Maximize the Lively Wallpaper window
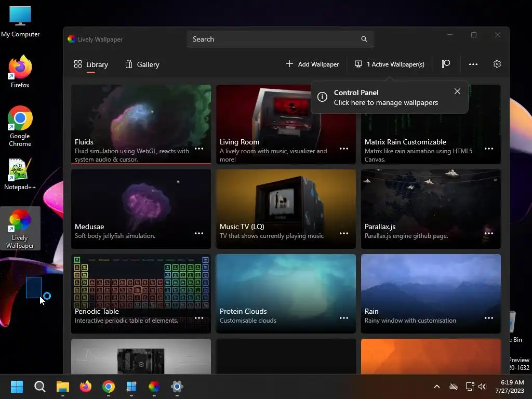Image resolution: width=532 pixels, height=399 pixels. coord(474,35)
